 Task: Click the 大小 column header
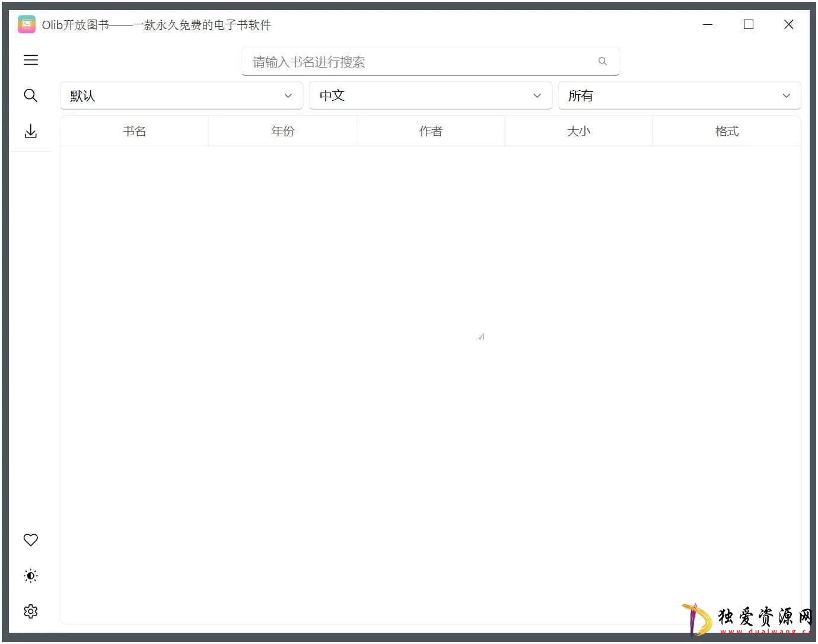[x=579, y=131]
